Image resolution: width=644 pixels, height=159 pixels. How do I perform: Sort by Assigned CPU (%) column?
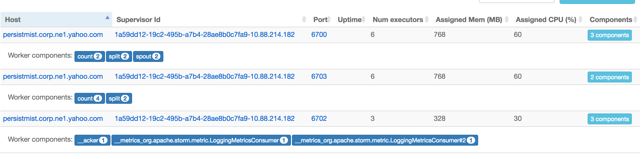click(548, 20)
